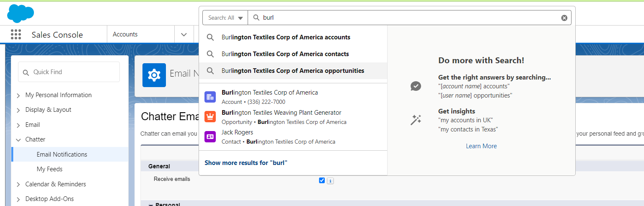The height and width of the screenshot is (206, 644).
Task: Click the magic wand insights icon
Action: [416, 120]
